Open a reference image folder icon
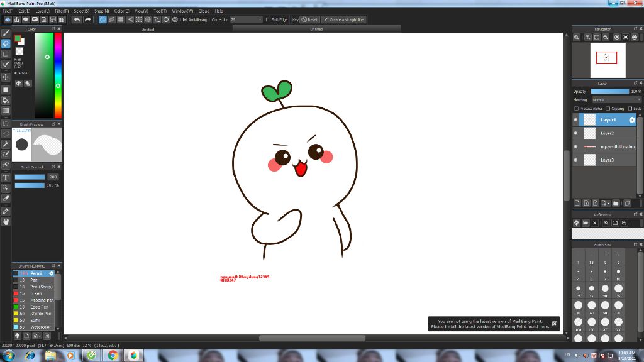644x362 pixels. point(586,223)
